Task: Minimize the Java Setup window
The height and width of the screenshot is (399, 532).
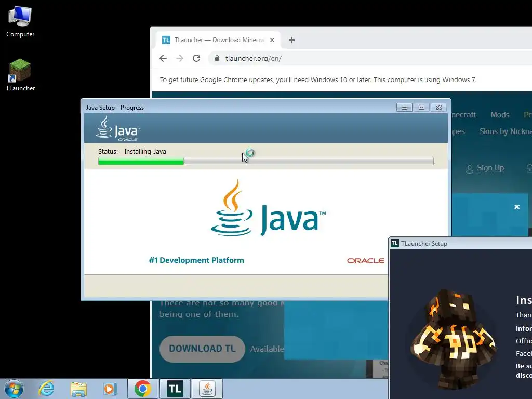Action: tap(404, 108)
